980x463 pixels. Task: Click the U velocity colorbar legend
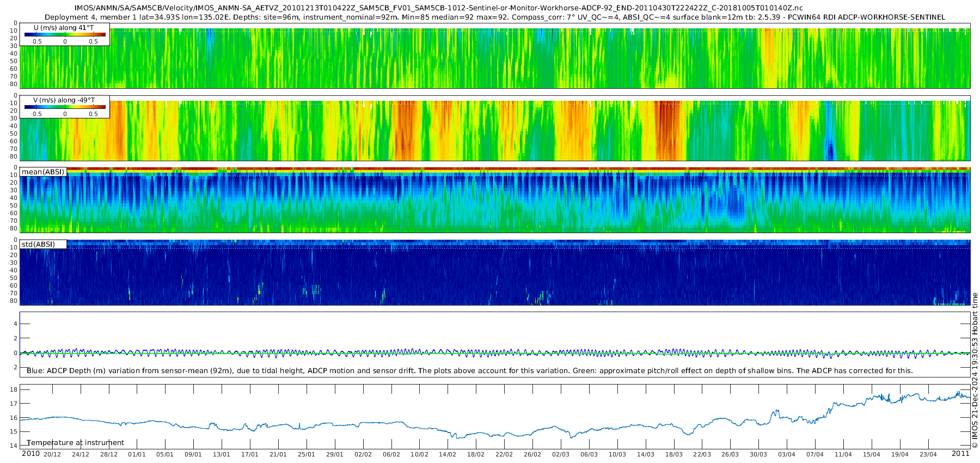pos(65,35)
